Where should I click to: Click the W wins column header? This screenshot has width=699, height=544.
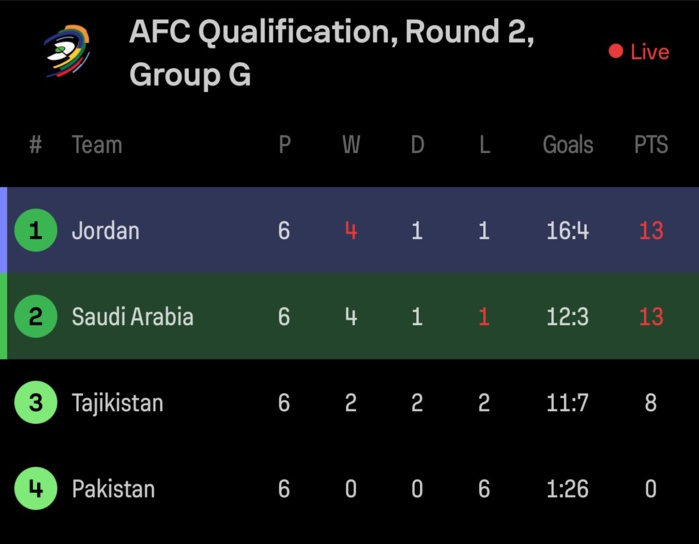click(351, 145)
